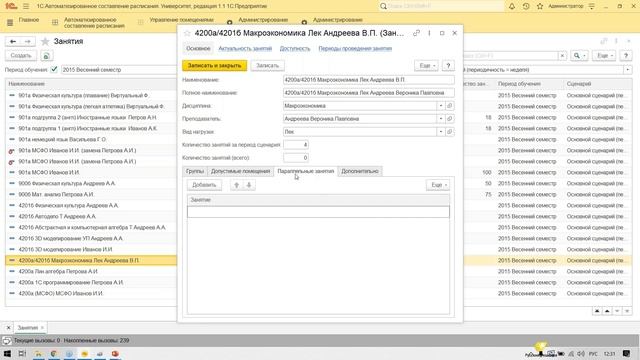640x360 pixels.
Task: Open the 1C main menu hamburger icon
Action: [x=26, y=6]
